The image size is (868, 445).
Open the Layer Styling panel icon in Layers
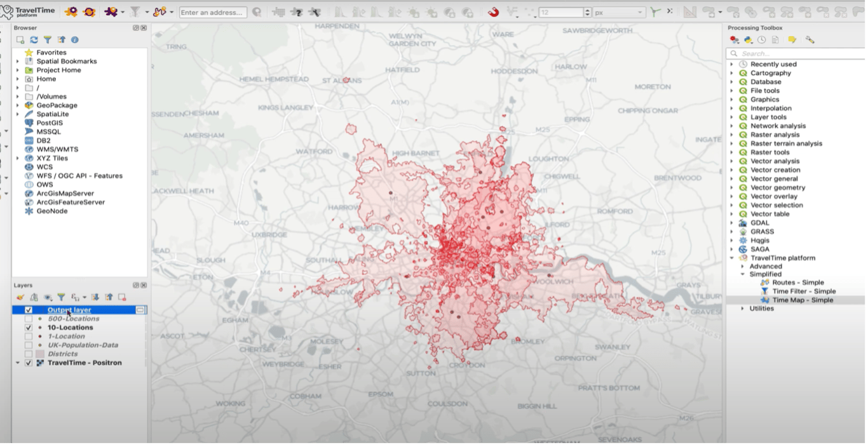(20, 296)
